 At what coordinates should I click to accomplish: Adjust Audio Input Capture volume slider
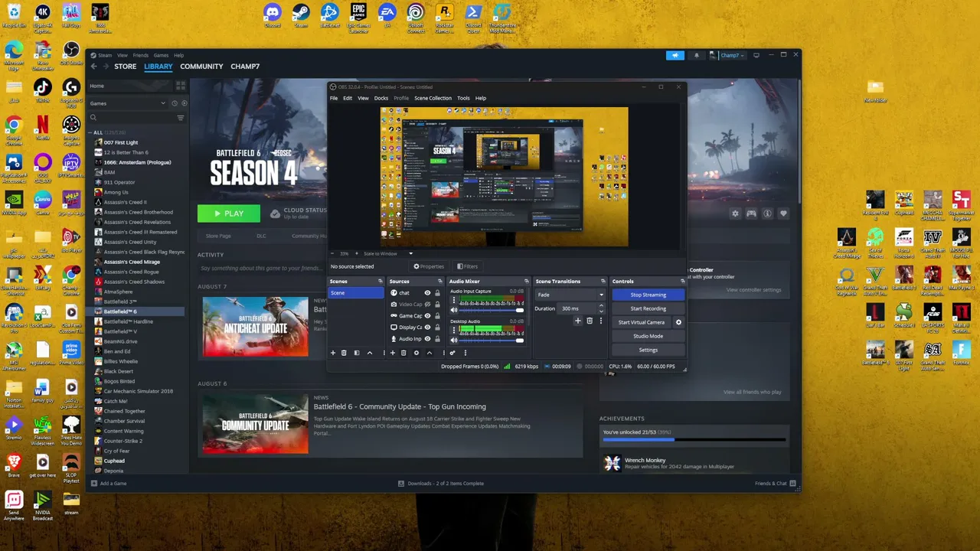(x=491, y=311)
